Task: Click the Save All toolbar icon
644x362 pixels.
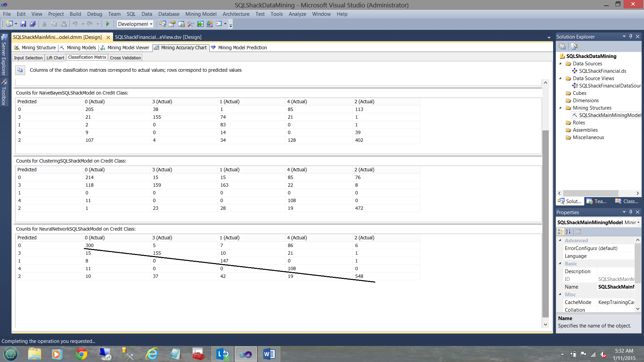Action: 33,24
